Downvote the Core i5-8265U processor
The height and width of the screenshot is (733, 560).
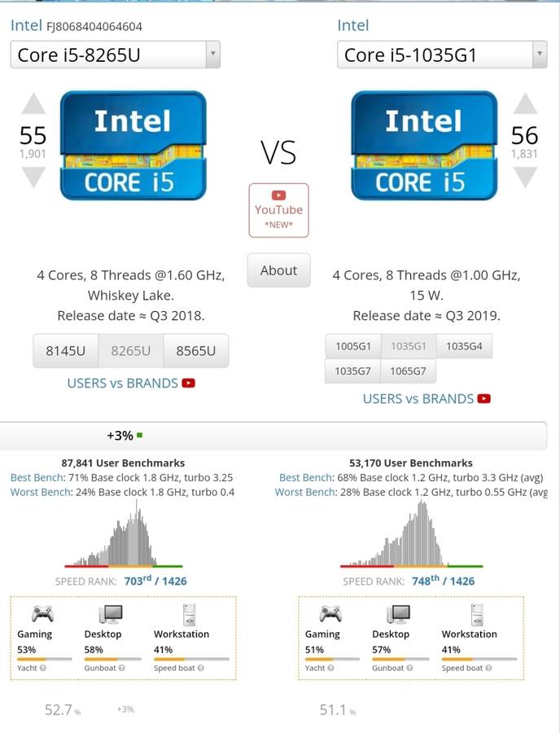(x=33, y=177)
